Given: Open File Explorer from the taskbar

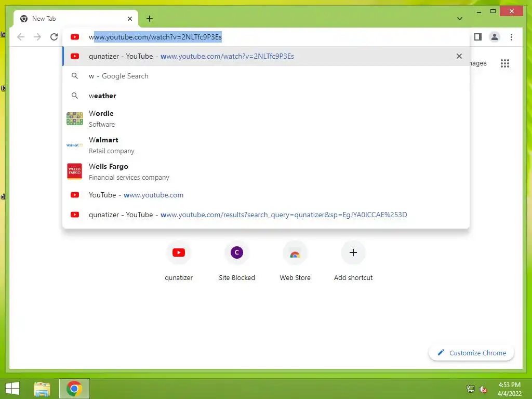Looking at the screenshot, I should point(42,389).
